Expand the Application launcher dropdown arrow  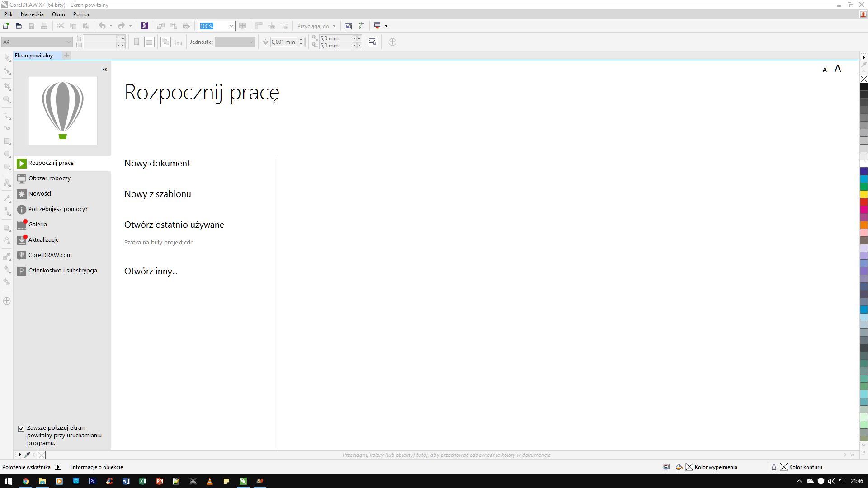pos(386,26)
